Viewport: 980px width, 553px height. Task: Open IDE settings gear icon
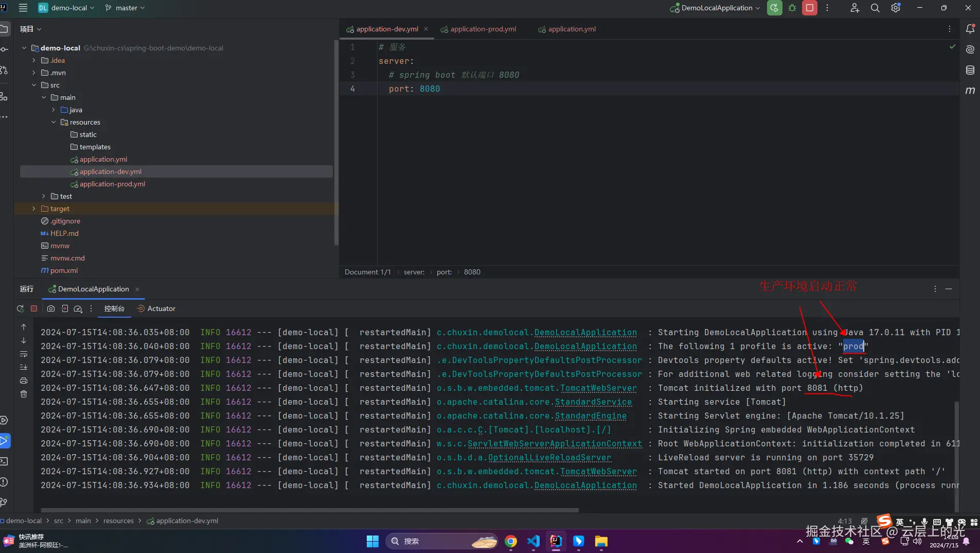(896, 8)
